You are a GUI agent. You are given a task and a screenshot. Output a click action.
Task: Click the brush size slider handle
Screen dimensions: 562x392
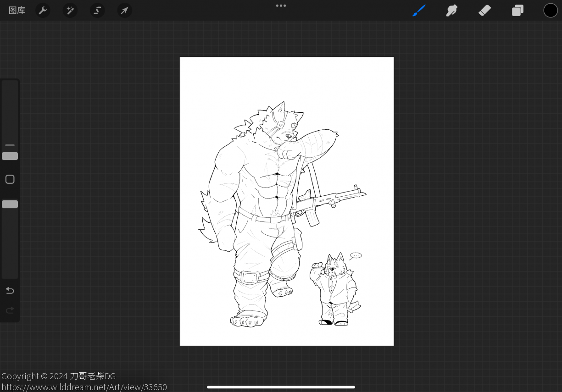[10, 156]
